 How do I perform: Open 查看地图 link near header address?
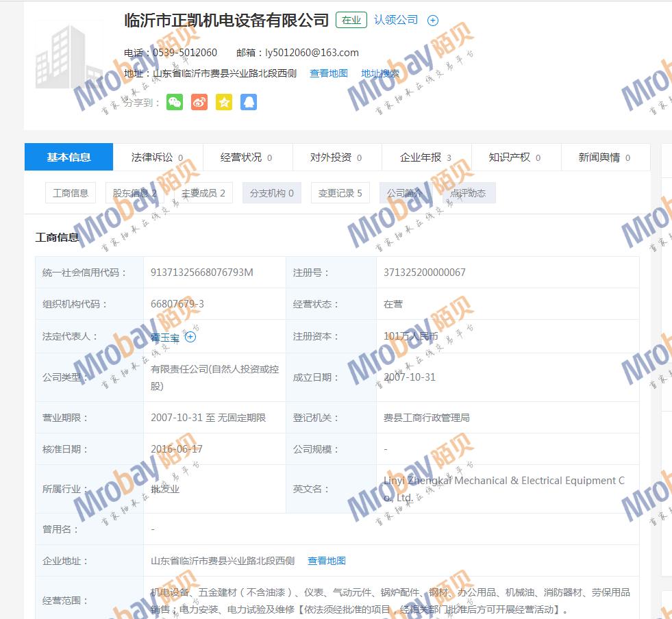pyautogui.click(x=329, y=73)
